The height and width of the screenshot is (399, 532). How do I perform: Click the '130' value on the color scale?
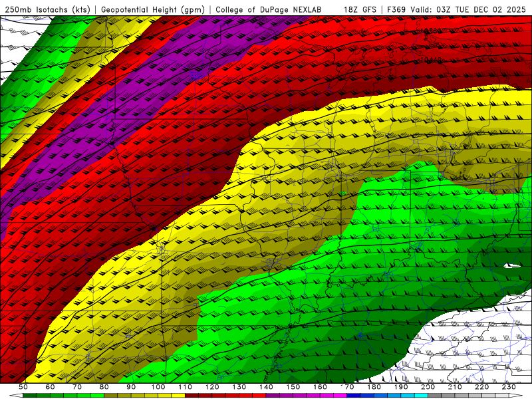point(239,387)
